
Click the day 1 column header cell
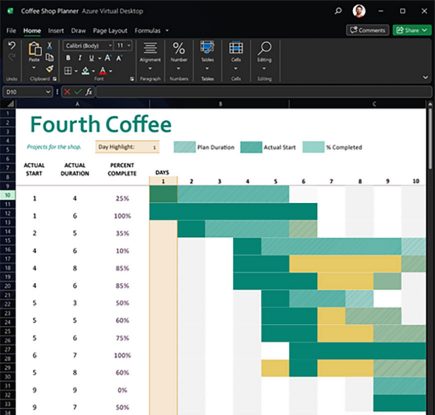click(x=163, y=181)
